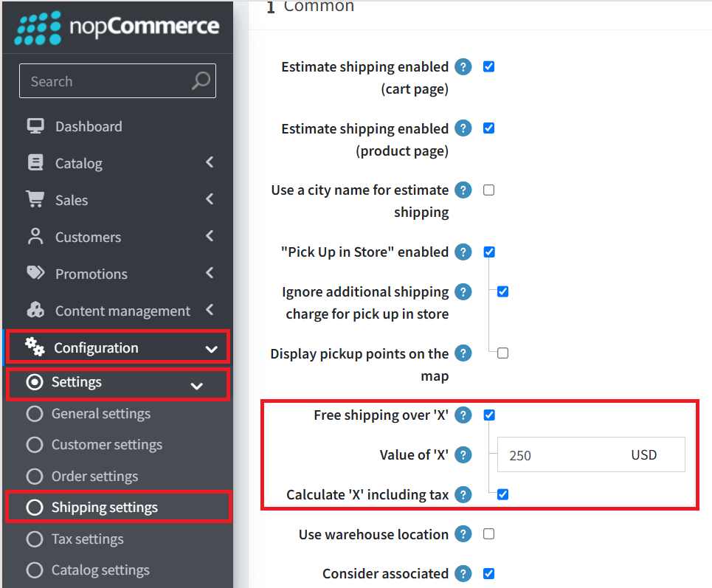The height and width of the screenshot is (588, 712).
Task: Toggle Free shipping over 'X' checkbox
Action: pos(489,415)
